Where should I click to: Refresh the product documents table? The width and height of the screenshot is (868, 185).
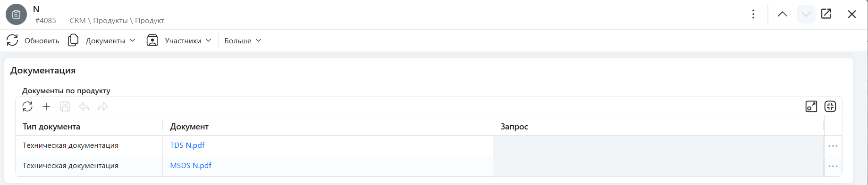pos(27,106)
